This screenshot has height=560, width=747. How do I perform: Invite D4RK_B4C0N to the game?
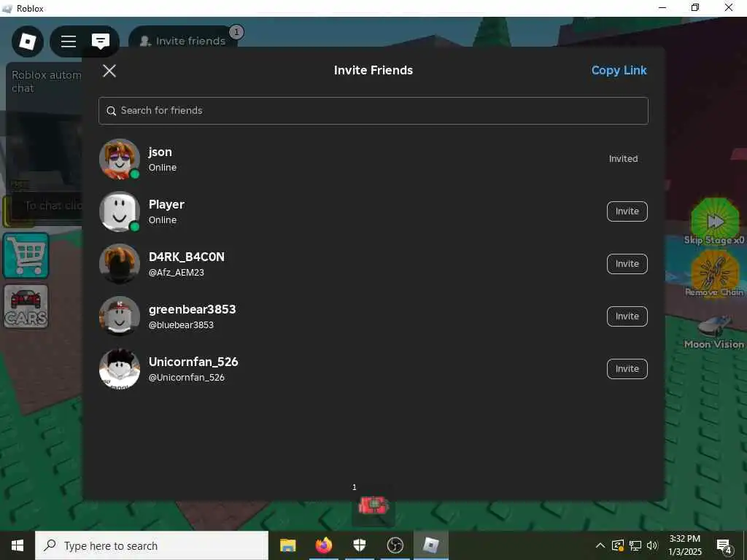[627, 264]
